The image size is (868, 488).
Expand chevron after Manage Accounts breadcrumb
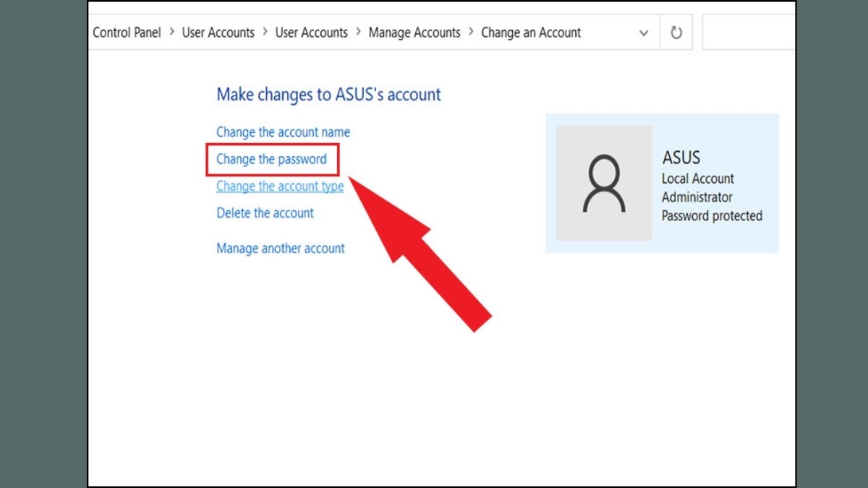[471, 33]
